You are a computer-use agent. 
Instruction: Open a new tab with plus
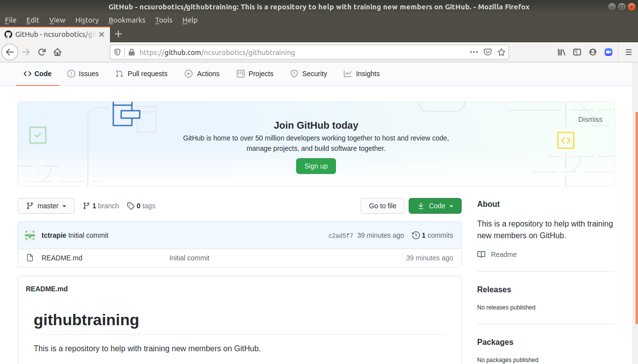[x=118, y=34]
